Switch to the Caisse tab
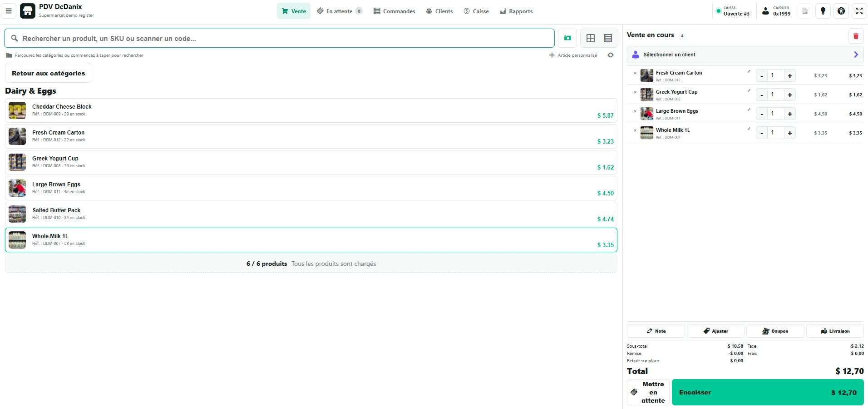Image resolution: width=868 pixels, height=409 pixels. [476, 11]
